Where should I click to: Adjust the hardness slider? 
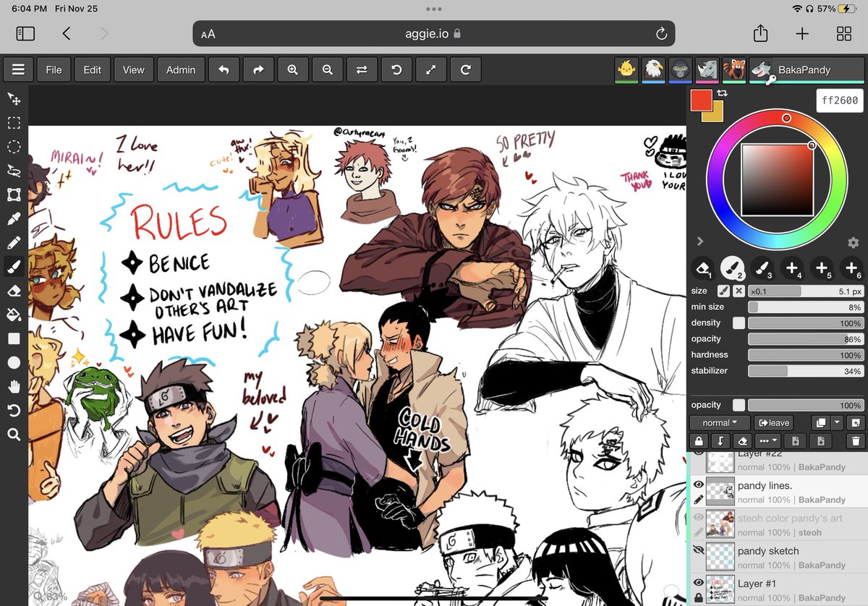(805, 355)
